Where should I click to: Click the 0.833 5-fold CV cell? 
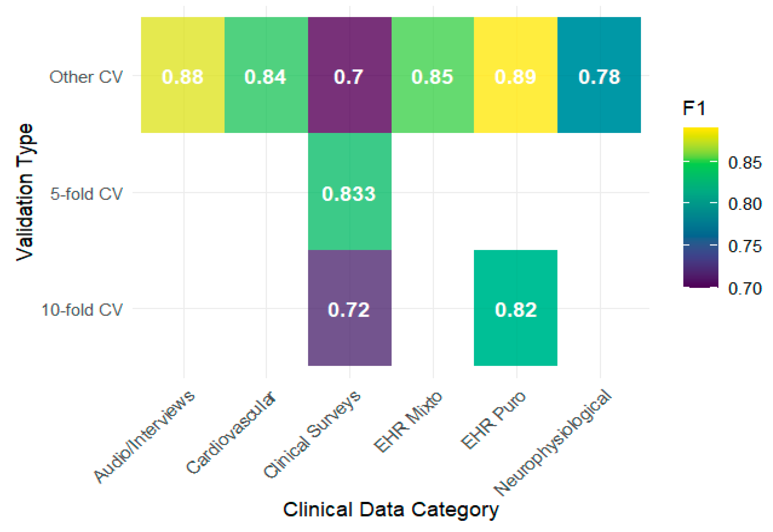(x=349, y=191)
